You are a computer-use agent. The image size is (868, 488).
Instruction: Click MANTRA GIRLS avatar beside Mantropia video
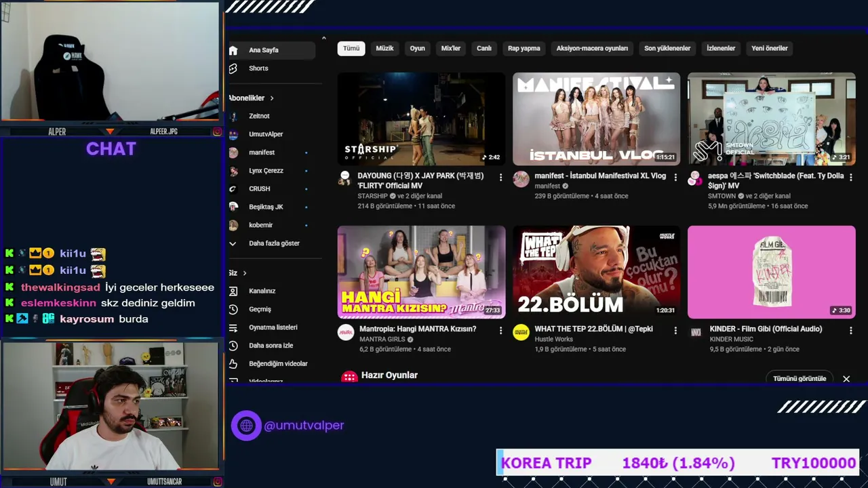346,332
